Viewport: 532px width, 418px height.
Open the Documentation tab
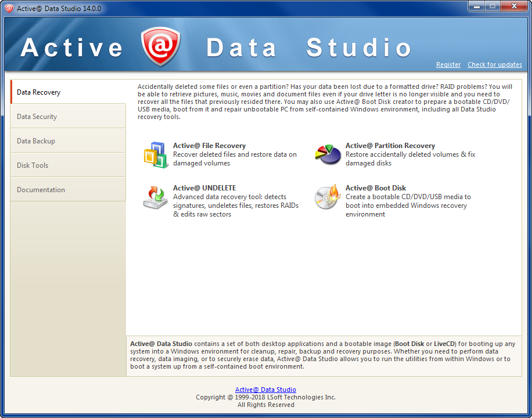68,190
